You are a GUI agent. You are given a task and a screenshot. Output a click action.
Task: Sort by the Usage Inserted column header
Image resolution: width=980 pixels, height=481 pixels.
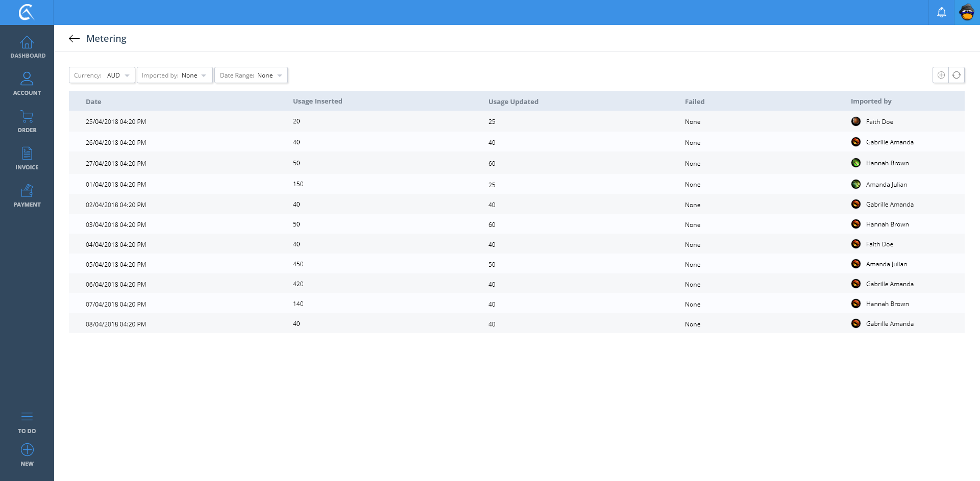click(317, 102)
